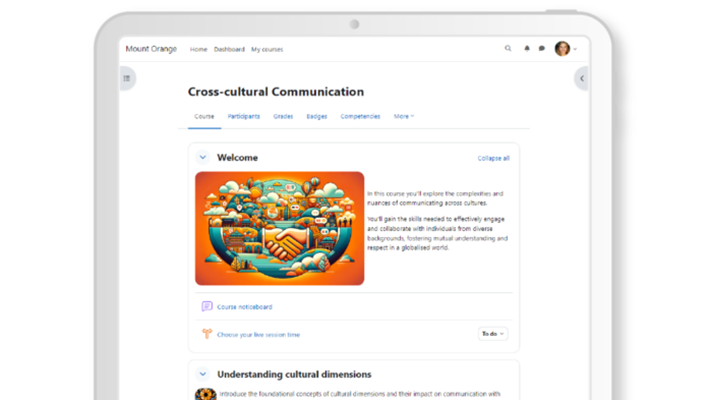Image resolution: width=712 pixels, height=400 pixels.
Task: Open My courses in top navigation
Action: tap(267, 49)
